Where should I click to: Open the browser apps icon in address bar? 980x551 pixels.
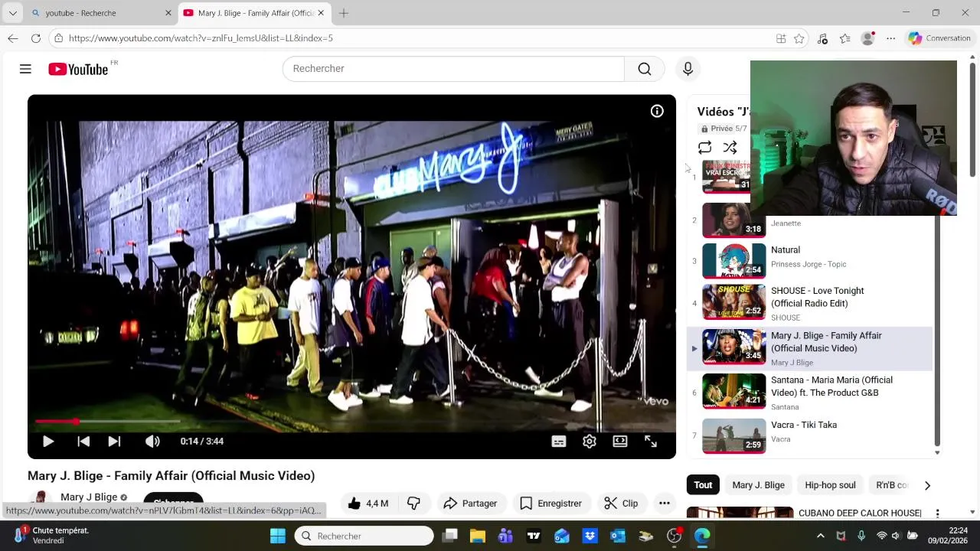(x=781, y=38)
